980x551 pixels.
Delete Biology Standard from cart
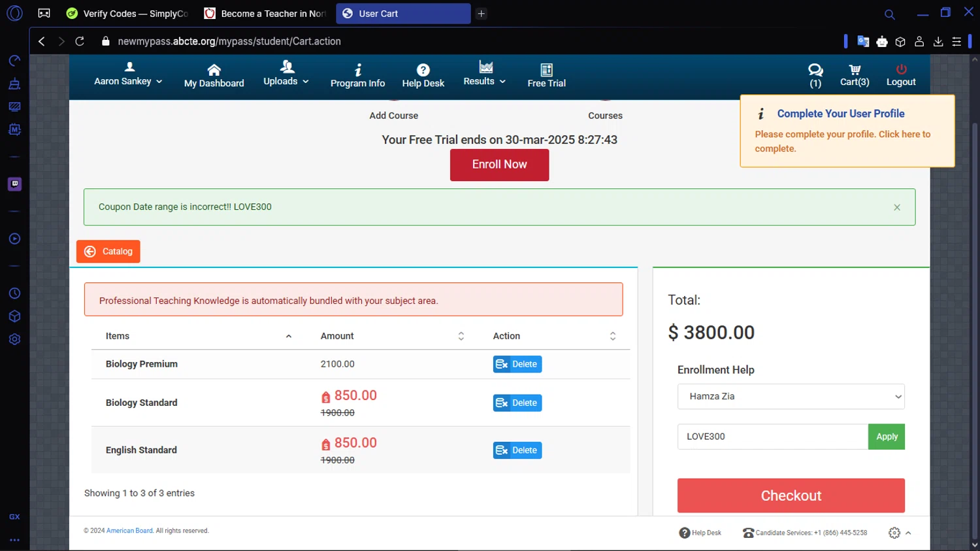click(517, 403)
